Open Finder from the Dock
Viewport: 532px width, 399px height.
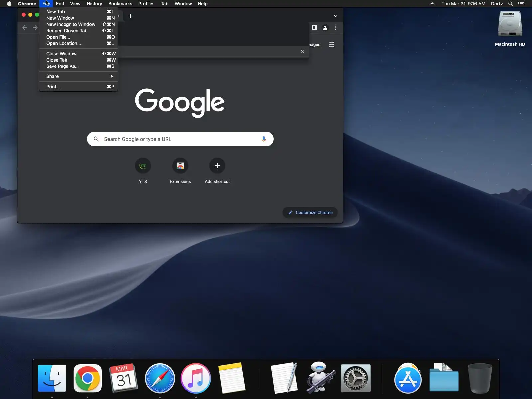(52, 378)
